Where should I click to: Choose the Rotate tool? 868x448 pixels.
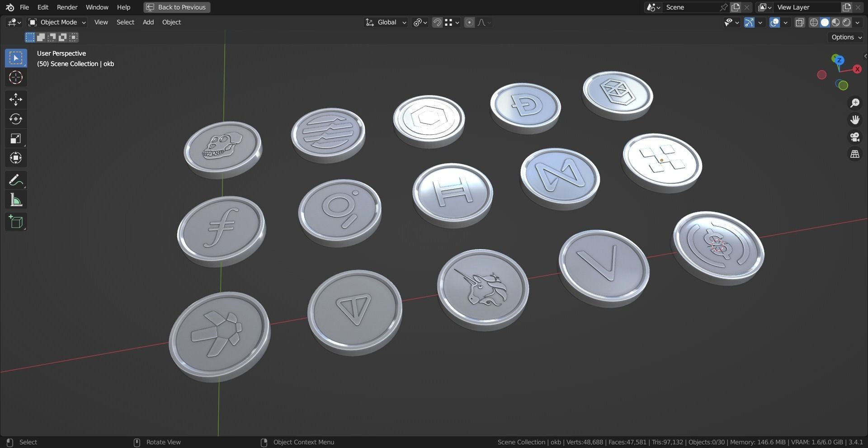click(16, 119)
